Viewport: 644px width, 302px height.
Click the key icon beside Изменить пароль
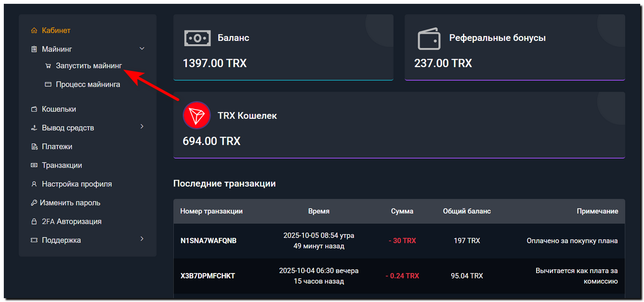coord(34,203)
